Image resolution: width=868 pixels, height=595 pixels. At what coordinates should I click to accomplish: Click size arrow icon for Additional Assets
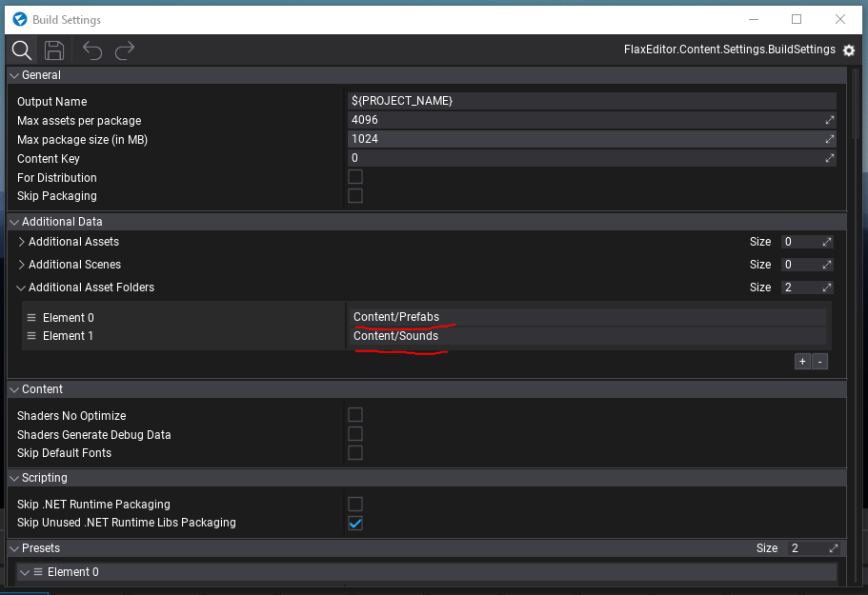coord(827,242)
